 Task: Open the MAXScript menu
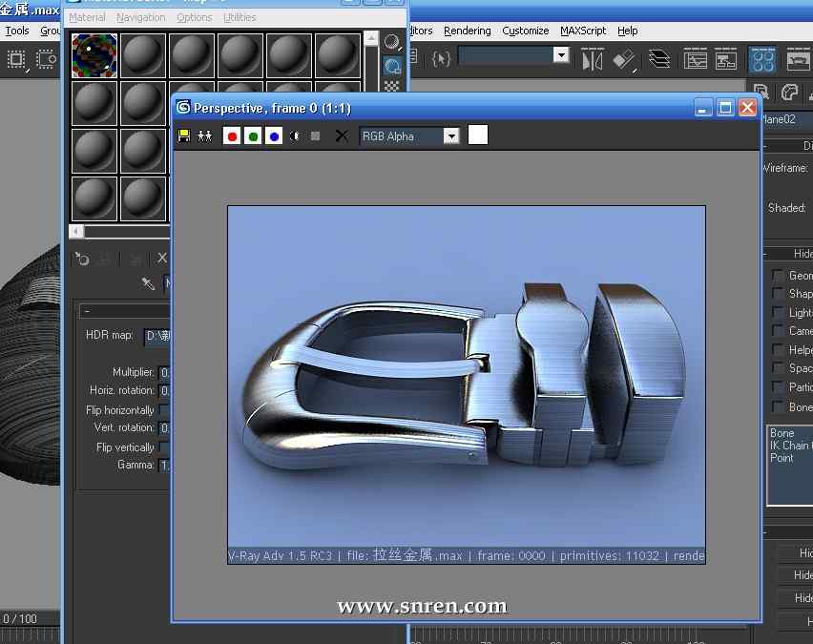coord(582,31)
